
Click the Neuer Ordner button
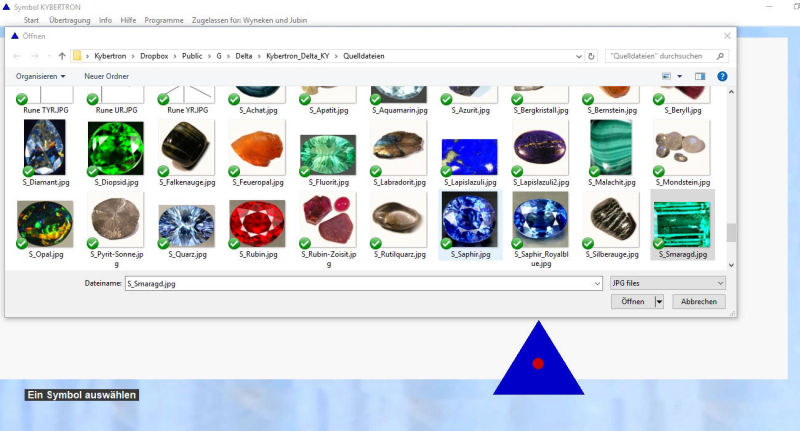tap(106, 76)
